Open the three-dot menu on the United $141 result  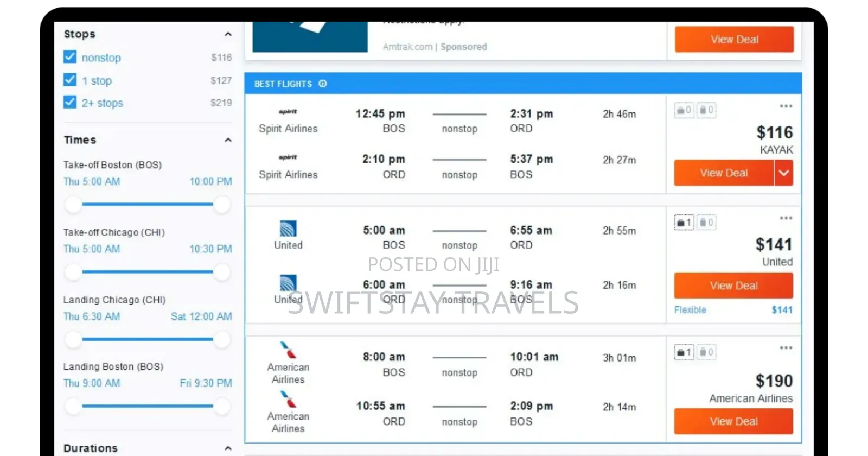(x=786, y=218)
